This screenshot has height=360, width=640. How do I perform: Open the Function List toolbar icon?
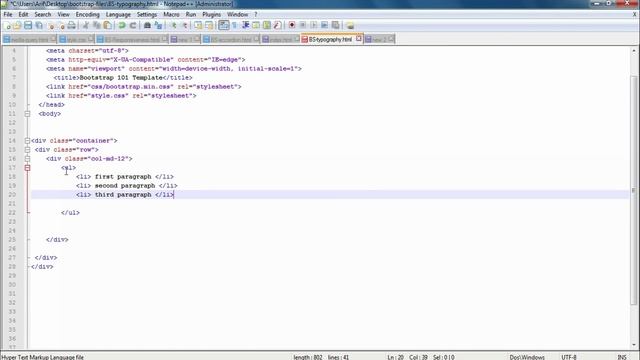tap(278, 25)
